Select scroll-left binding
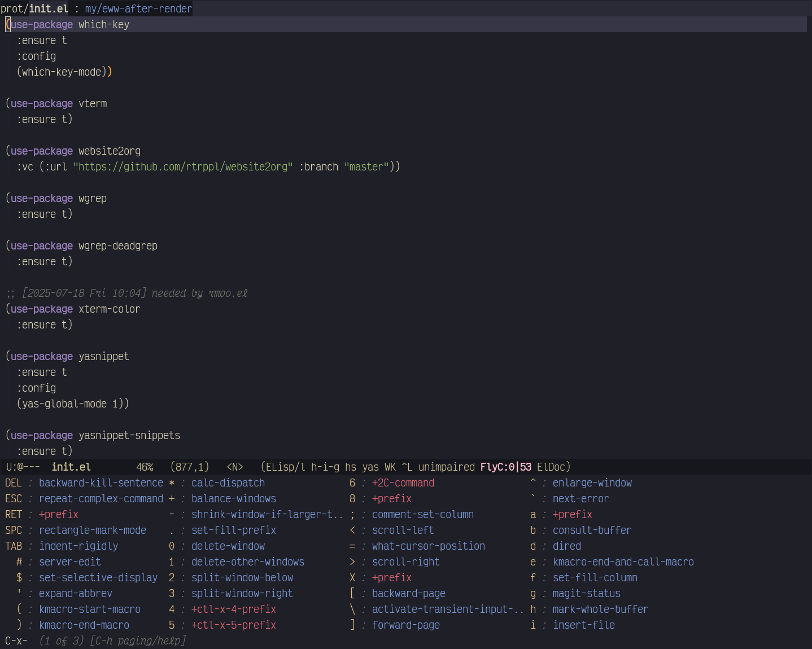 pyautogui.click(x=403, y=530)
